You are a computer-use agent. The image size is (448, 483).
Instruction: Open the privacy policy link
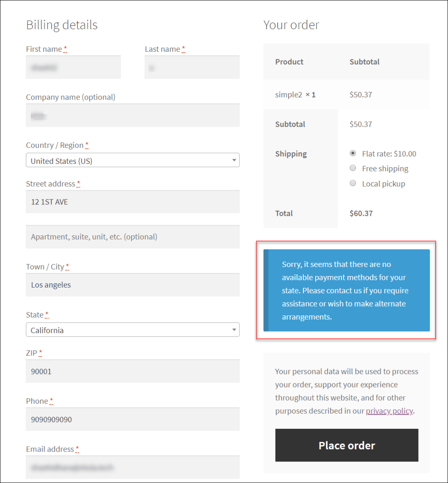pos(389,410)
